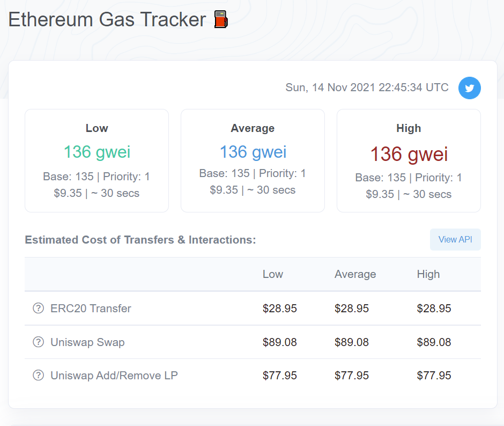Image resolution: width=504 pixels, height=426 pixels.
Task: Open help icon for Uniswap Add/Remove LP
Action: point(38,375)
